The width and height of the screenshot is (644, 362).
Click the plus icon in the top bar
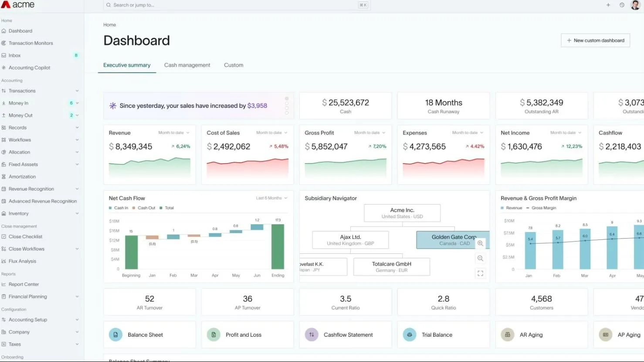(x=608, y=5)
